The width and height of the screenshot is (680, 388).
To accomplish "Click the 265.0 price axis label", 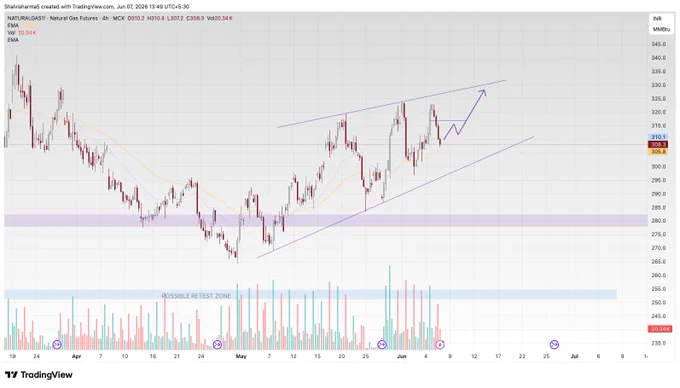I will click(658, 261).
